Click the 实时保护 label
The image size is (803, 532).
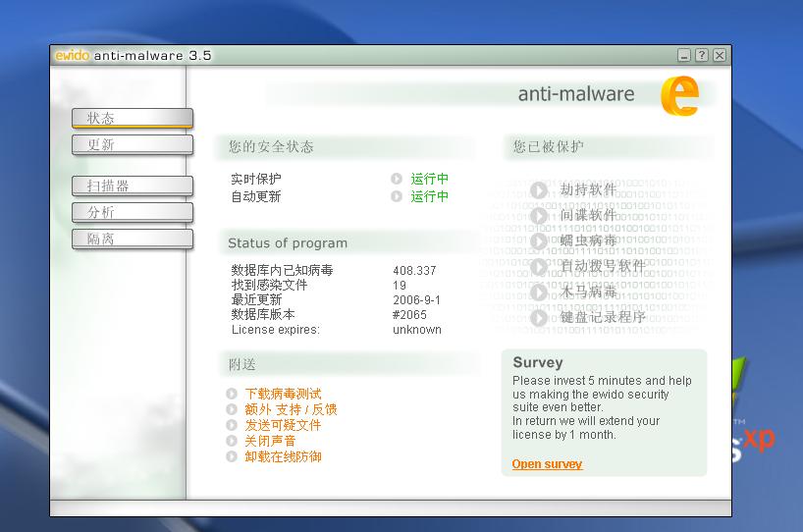(256, 179)
